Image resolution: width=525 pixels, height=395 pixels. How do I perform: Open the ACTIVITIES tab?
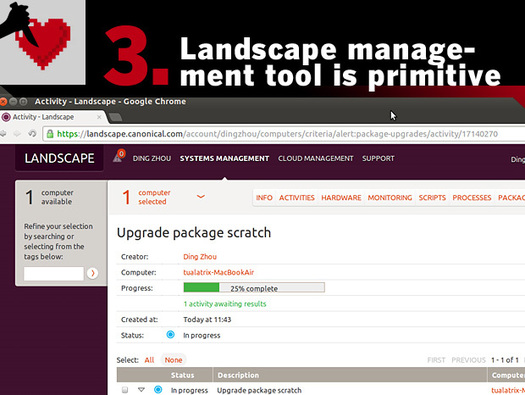297,198
